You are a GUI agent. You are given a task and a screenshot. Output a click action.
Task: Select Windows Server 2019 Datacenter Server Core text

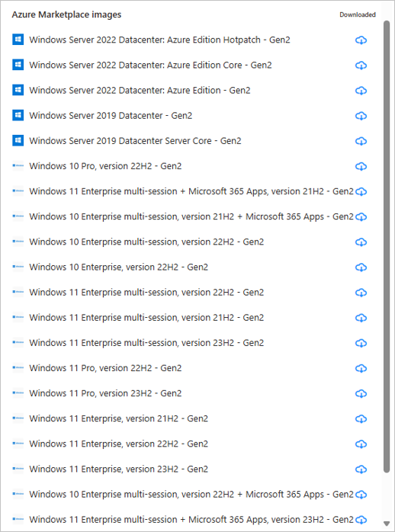point(135,140)
